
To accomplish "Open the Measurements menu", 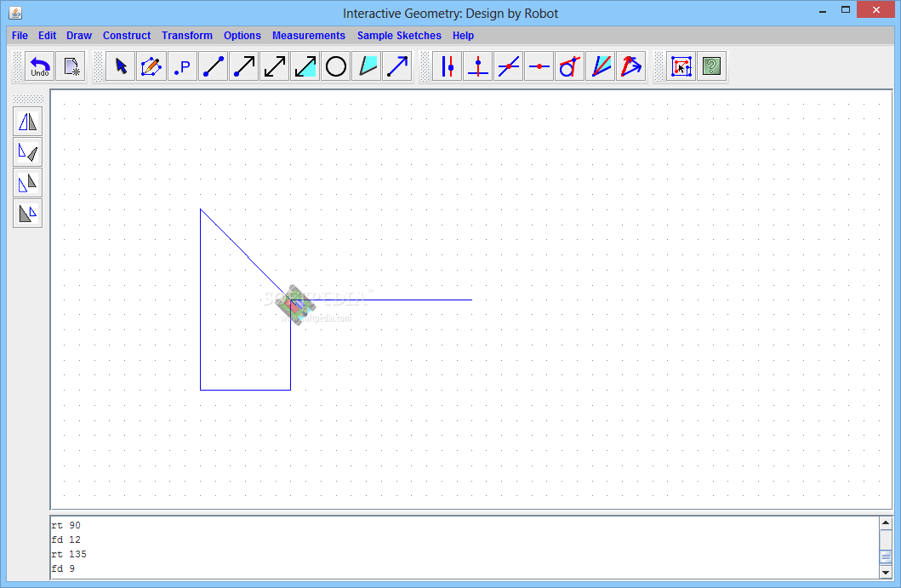I will tap(309, 36).
